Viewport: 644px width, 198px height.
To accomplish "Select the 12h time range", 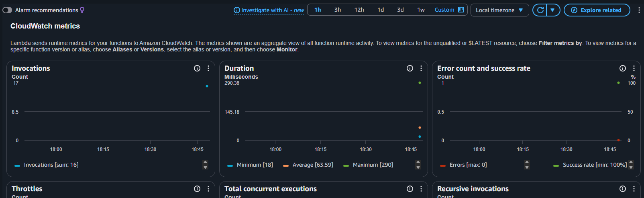I will pos(359,10).
